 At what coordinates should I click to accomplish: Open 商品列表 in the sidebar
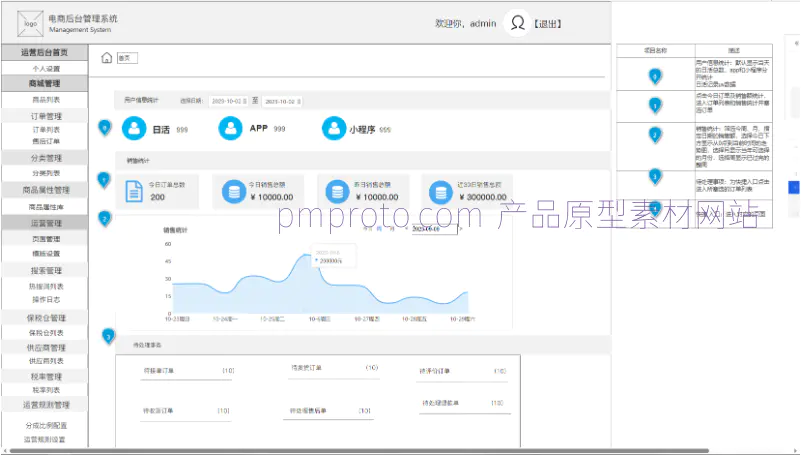[x=45, y=100]
